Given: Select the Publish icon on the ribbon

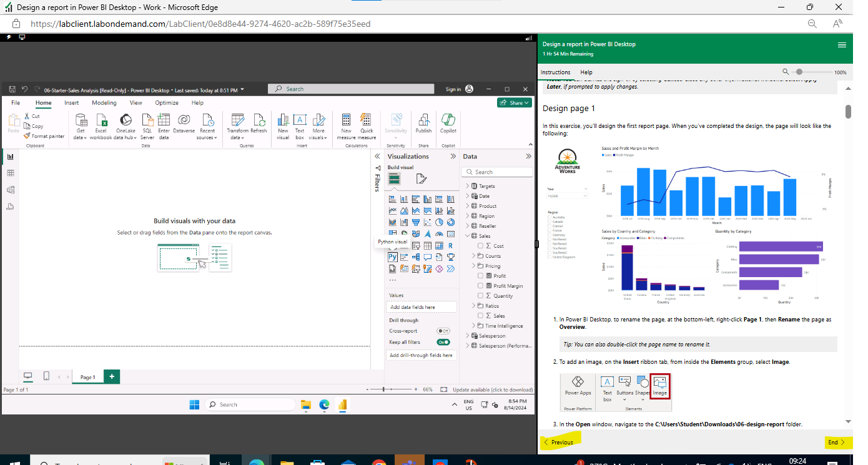Looking at the screenshot, I should click(423, 125).
